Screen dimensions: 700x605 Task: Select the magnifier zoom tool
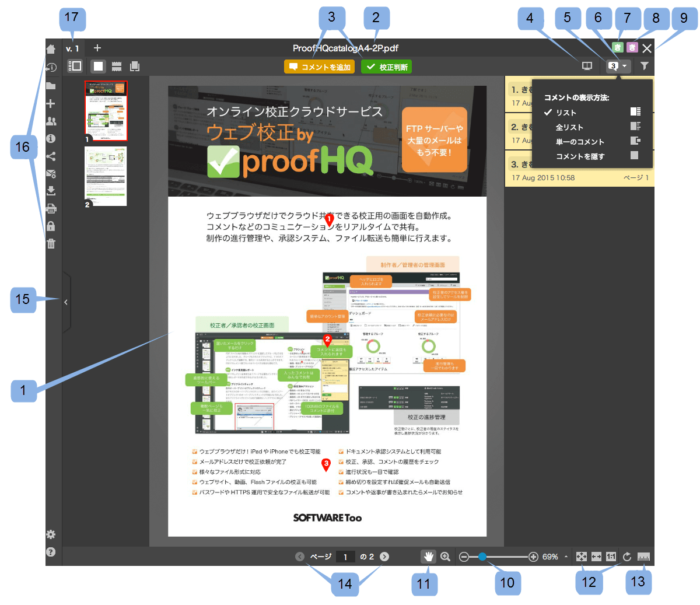point(446,557)
